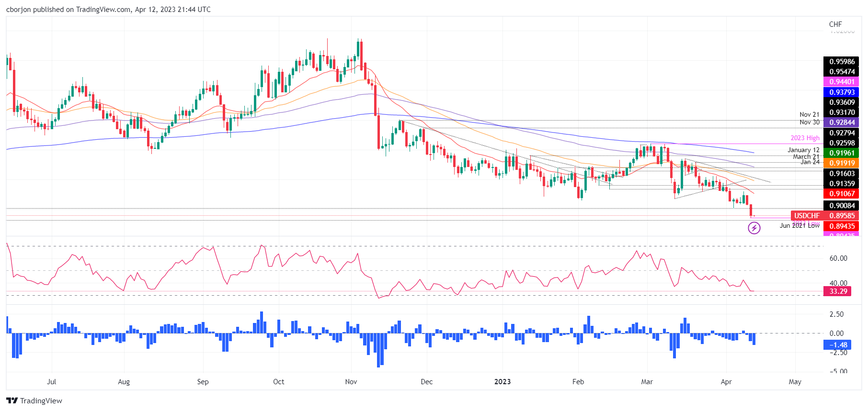This screenshot has height=411, width=868.
Task: Click the 0.95986 price label
Action: 842,62
